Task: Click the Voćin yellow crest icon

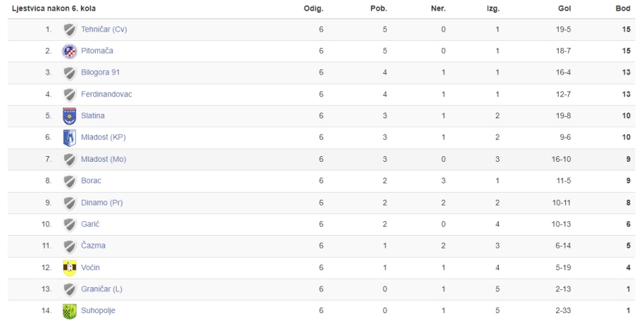Action: point(69,268)
